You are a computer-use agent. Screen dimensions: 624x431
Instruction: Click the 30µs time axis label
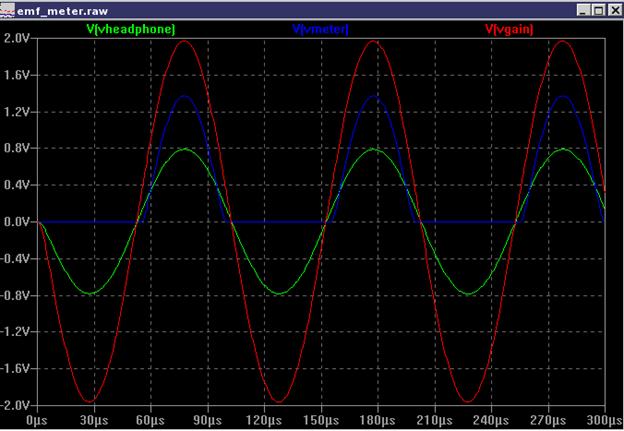[94, 421]
